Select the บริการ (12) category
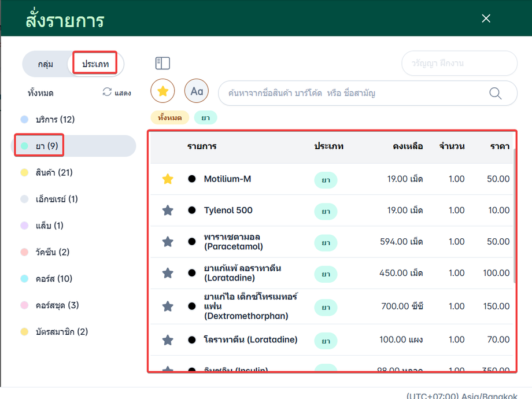This screenshot has width=532, height=399. [55, 120]
